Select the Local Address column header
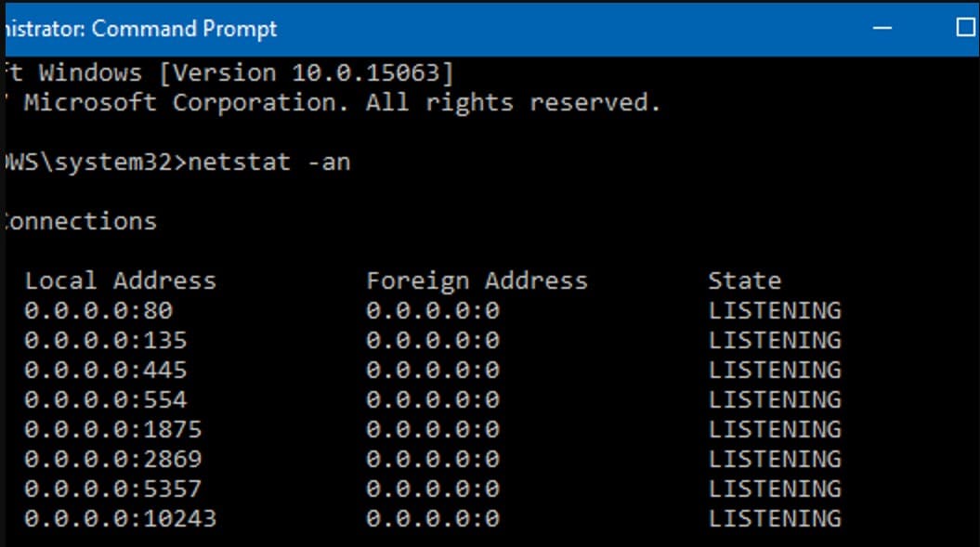Image resolution: width=980 pixels, height=547 pixels. pyautogui.click(x=121, y=280)
